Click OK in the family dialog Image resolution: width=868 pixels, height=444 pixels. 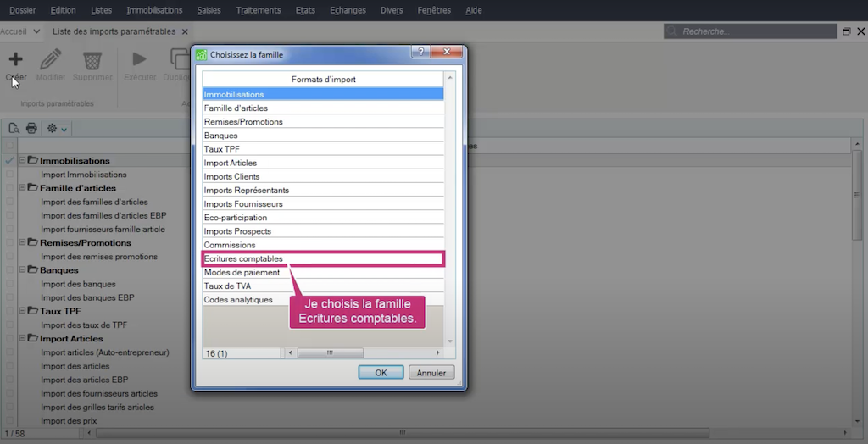[381, 373]
